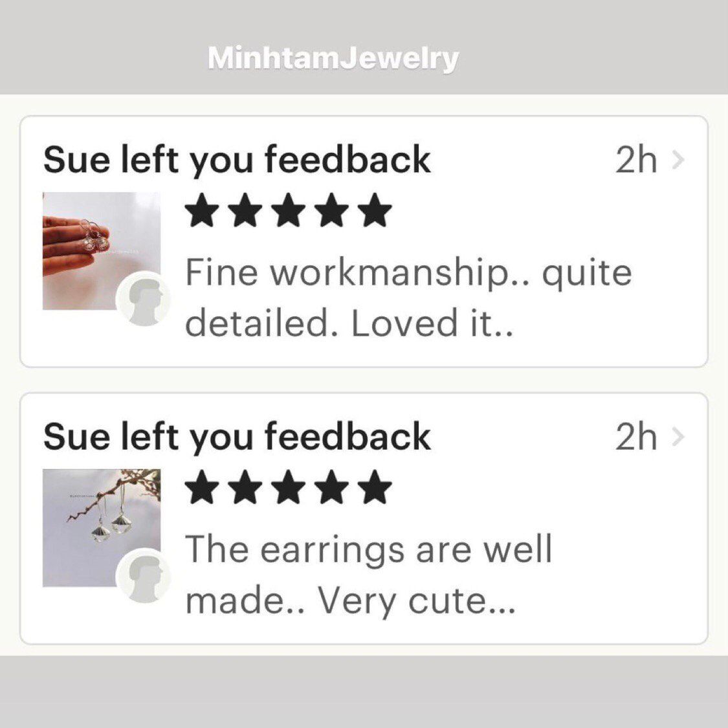Tap the buyer avatar on the second feedback
728x728 pixels.
(x=143, y=576)
